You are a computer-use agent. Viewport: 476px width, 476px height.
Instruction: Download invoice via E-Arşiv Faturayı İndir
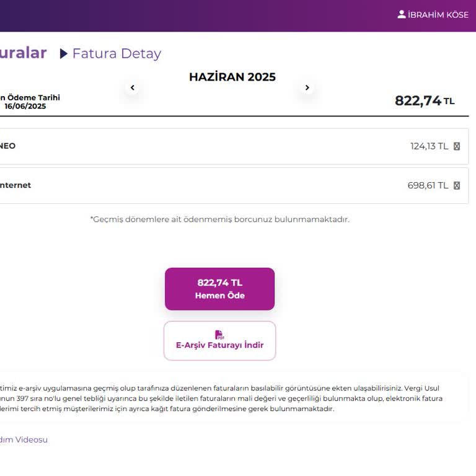(x=219, y=345)
